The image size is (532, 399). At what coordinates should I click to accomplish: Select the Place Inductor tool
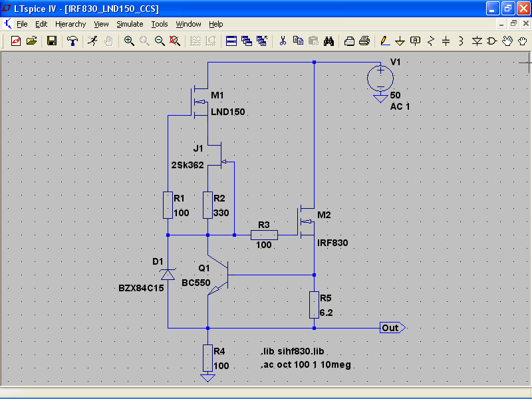(x=461, y=41)
